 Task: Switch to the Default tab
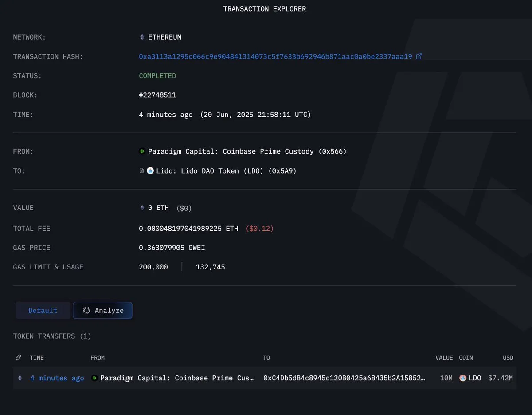coord(43,311)
